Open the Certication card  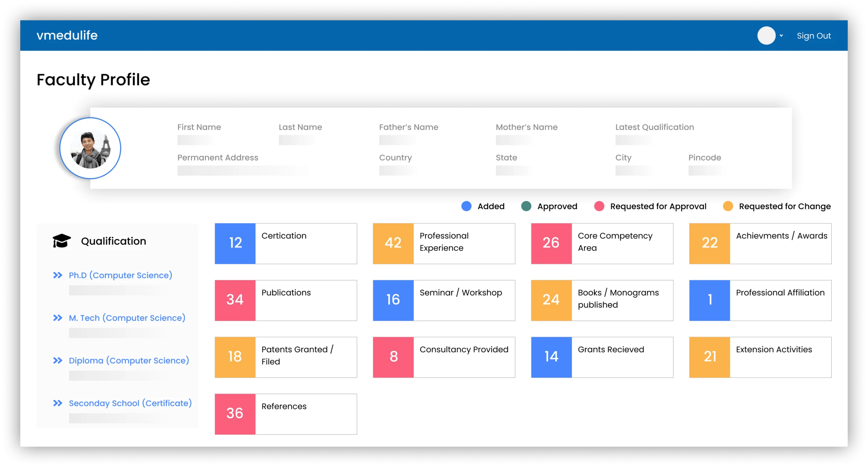[285, 244]
